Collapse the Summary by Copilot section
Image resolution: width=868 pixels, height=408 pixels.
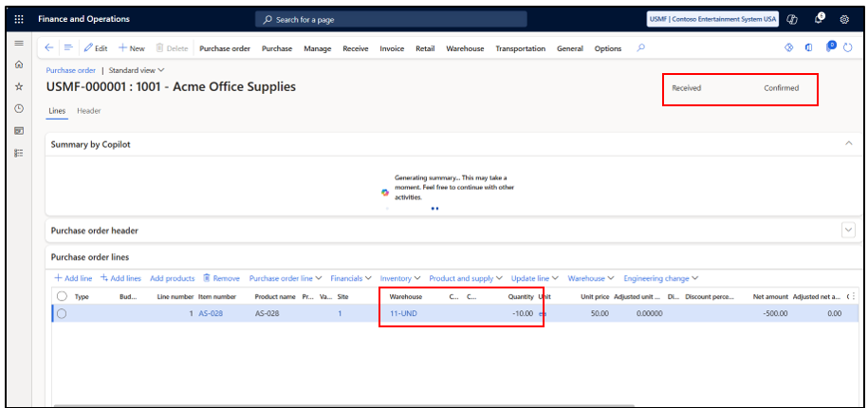pos(849,143)
